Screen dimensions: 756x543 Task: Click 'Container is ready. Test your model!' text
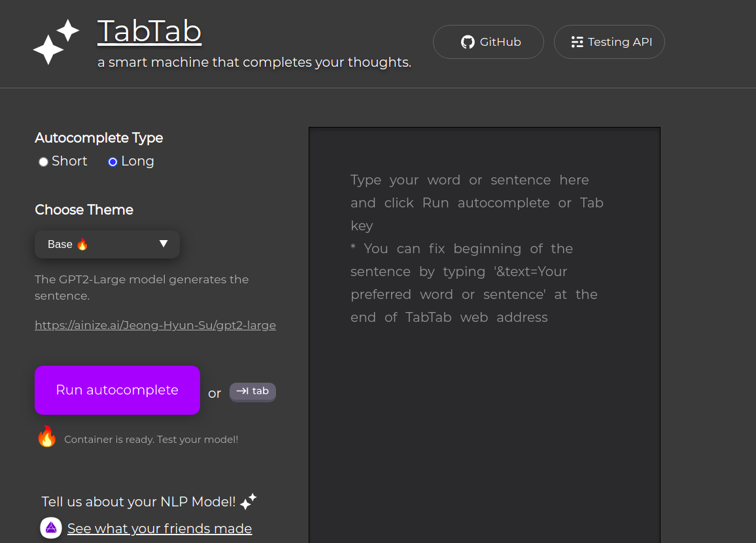pyautogui.click(x=151, y=440)
